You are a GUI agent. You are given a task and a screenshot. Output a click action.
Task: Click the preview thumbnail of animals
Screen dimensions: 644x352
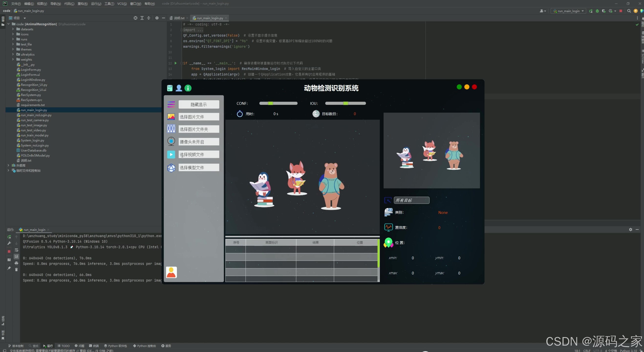[431, 150]
